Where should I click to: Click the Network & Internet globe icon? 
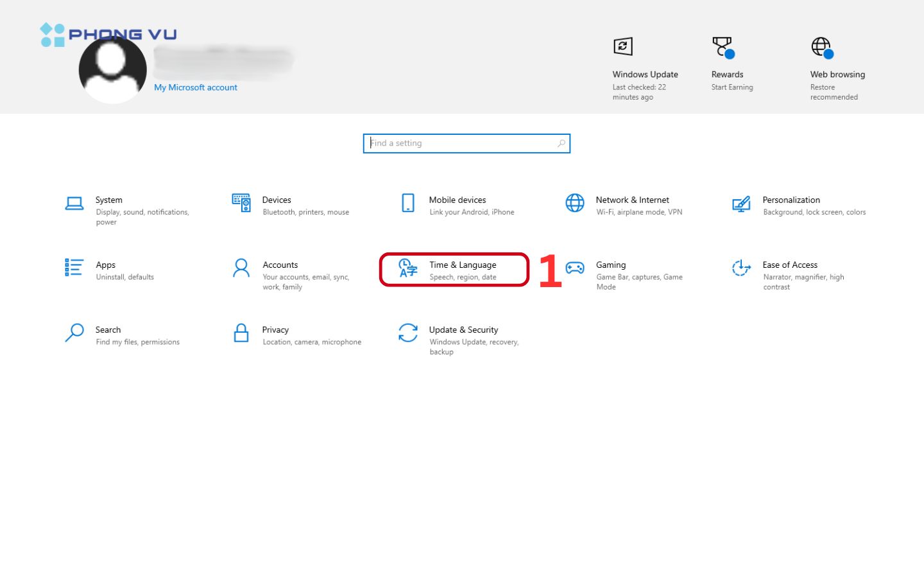(x=575, y=203)
